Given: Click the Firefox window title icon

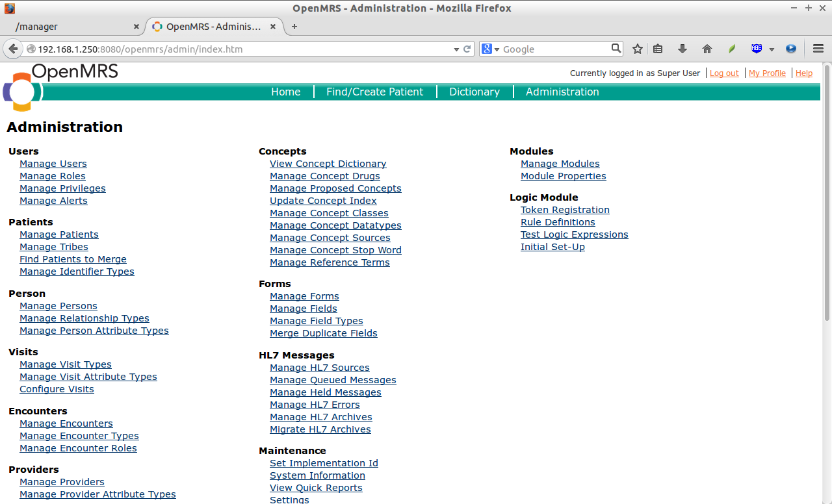Looking at the screenshot, I should pos(9,8).
